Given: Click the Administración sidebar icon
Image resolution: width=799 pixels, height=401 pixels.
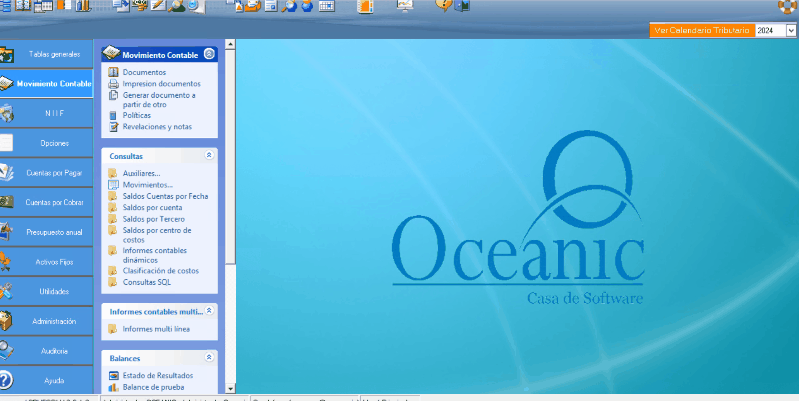Looking at the screenshot, I should coord(6,321).
